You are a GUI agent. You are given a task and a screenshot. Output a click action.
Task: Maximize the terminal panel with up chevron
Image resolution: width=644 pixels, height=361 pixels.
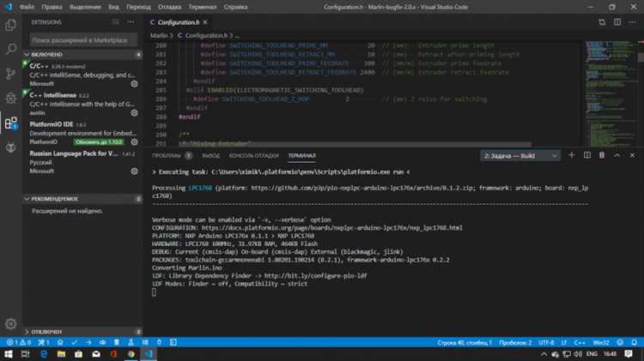(x=617, y=155)
